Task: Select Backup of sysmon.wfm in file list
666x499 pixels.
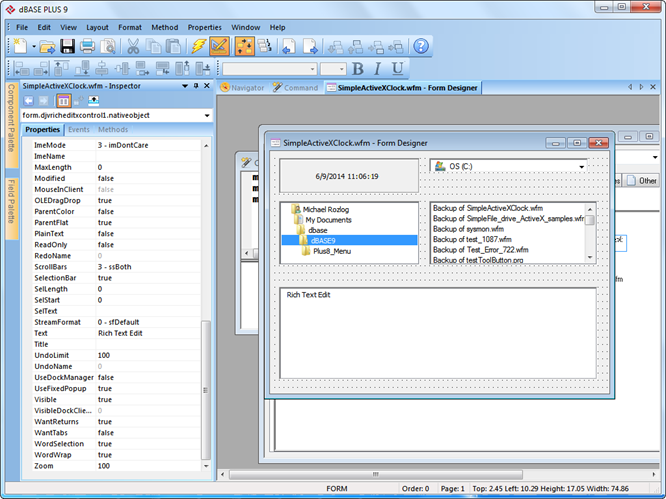Action: pos(468,228)
